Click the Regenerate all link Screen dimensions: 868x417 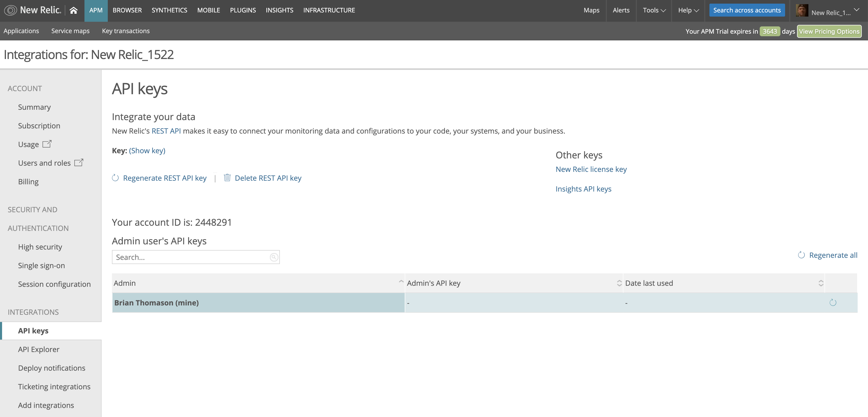[833, 255]
